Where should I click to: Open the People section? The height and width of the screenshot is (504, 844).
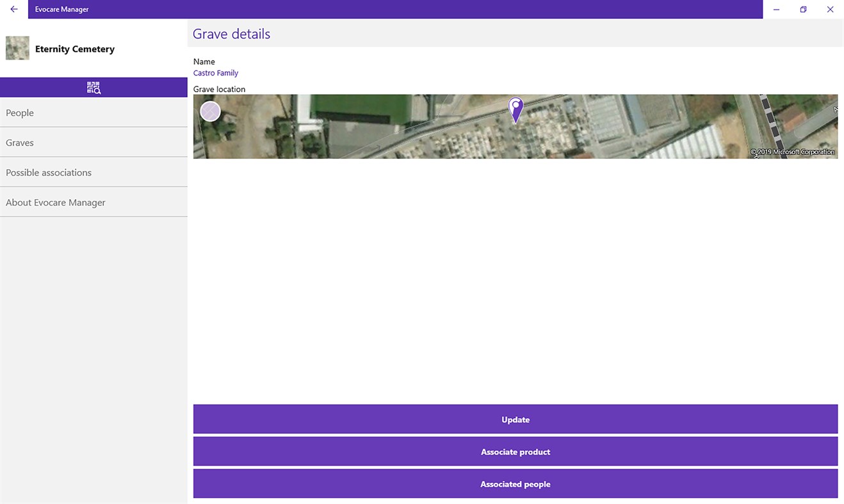(20, 112)
